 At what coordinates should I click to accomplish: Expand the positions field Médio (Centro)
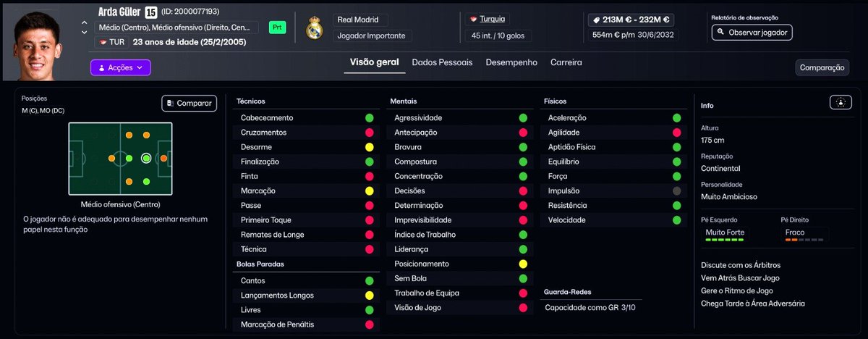click(x=176, y=28)
